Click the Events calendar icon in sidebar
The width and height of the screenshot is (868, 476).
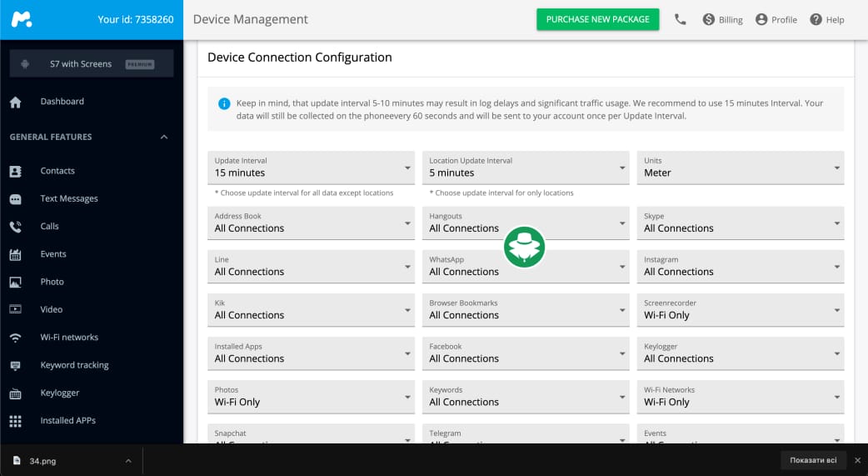(15, 254)
